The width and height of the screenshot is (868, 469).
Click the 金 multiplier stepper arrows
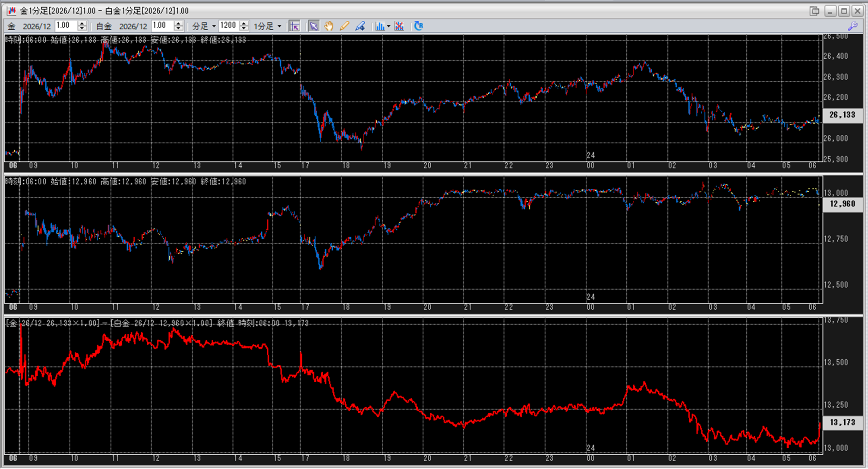pos(82,26)
